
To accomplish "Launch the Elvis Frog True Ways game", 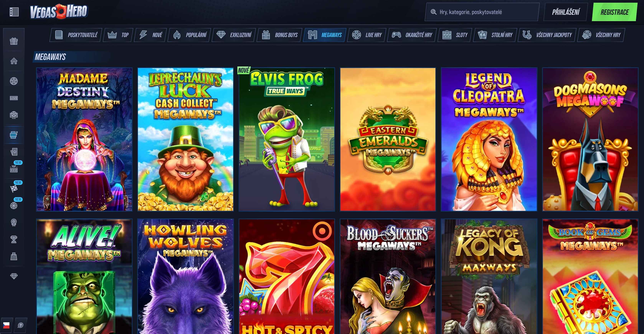I will [x=287, y=139].
